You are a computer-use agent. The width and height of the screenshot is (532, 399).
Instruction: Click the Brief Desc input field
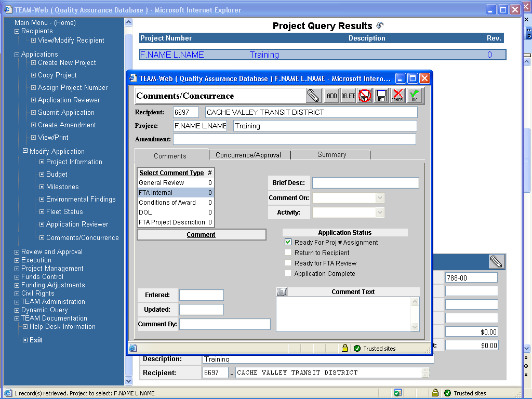[365, 183]
